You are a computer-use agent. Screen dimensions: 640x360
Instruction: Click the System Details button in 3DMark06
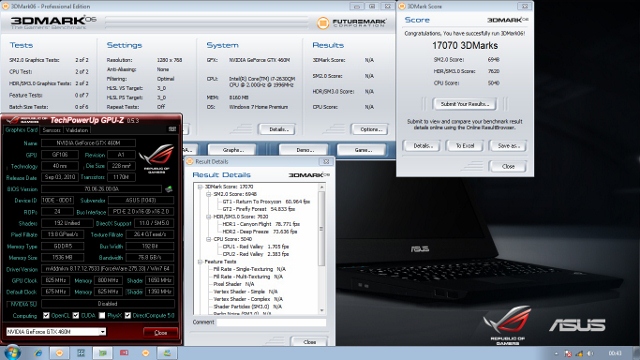278,129
